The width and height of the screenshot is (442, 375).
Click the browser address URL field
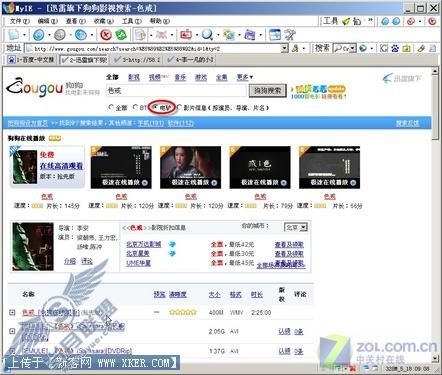point(157,49)
